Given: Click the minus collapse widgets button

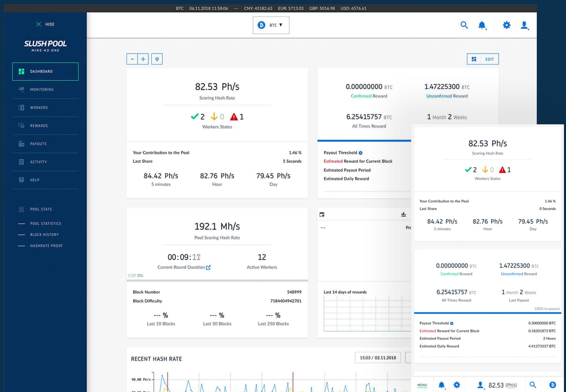Looking at the screenshot, I should [132, 59].
